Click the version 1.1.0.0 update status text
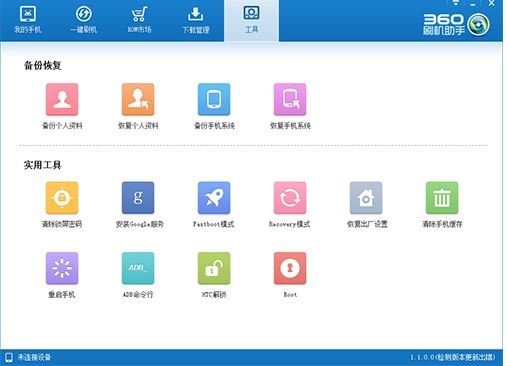507x366 pixels. coord(452,357)
